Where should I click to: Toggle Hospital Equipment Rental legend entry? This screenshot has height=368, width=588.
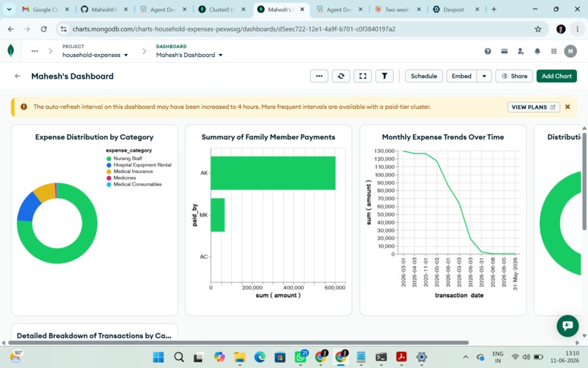139,165
